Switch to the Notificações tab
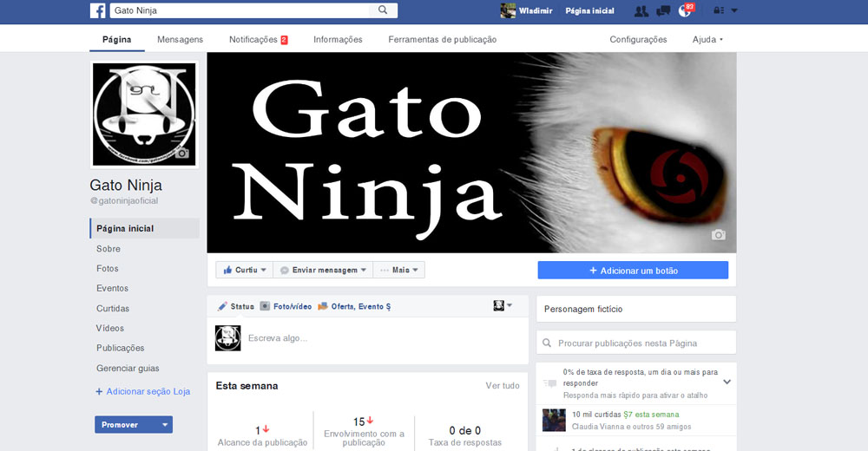This screenshot has height=451, width=868. (258, 40)
